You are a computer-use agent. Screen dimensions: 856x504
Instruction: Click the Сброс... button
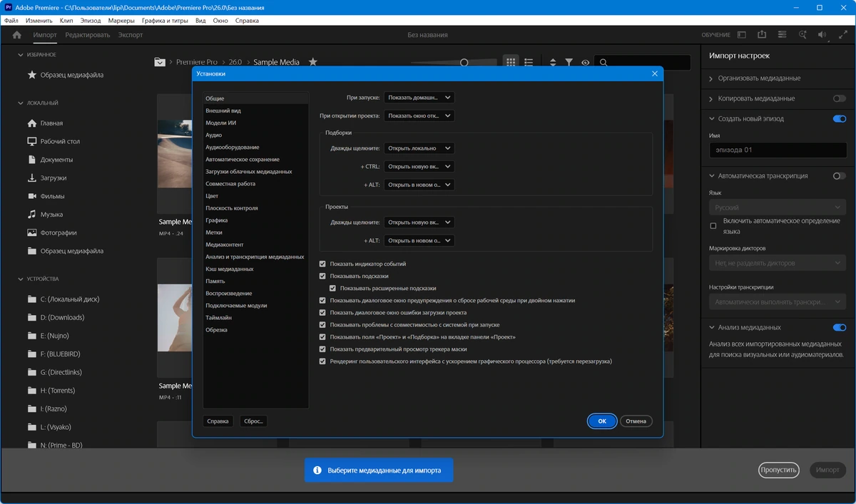point(254,421)
